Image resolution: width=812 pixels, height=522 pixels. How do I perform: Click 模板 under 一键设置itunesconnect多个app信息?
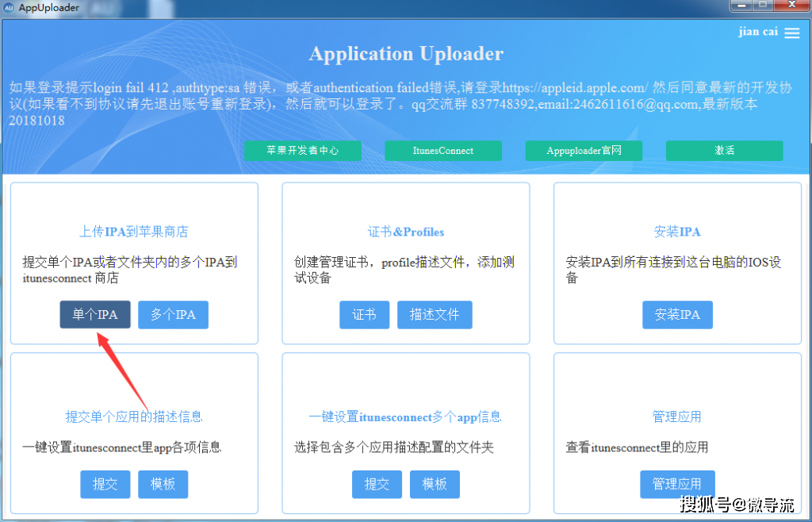tap(435, 484)
